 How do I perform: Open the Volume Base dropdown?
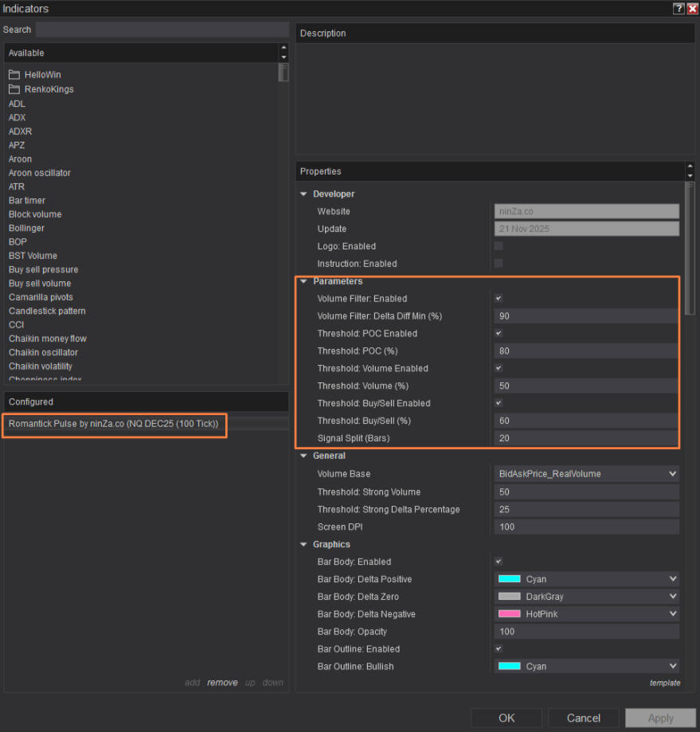pos(586,474)
